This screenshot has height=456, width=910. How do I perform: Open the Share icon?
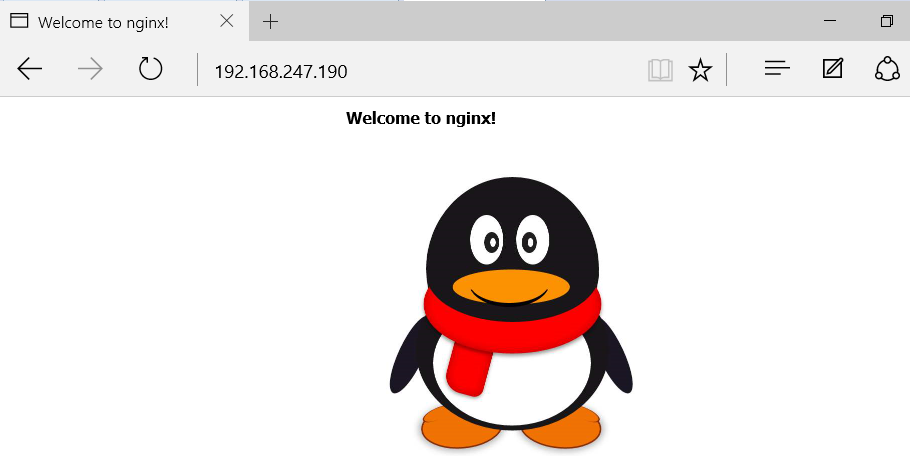pyautogui.click(x=887, y=69)
